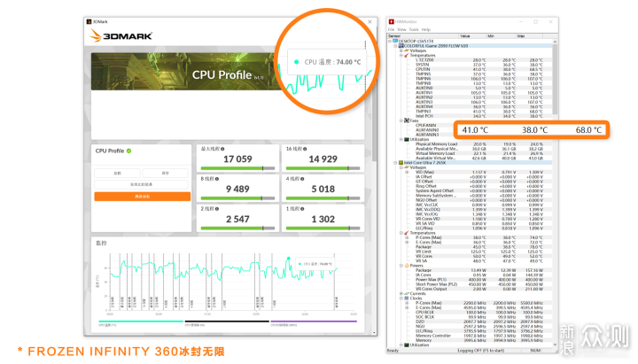The width and height of the screenshot is (638, 364).
Task: Click info icon next to 4 线程 score
Action: pos(302,179)
